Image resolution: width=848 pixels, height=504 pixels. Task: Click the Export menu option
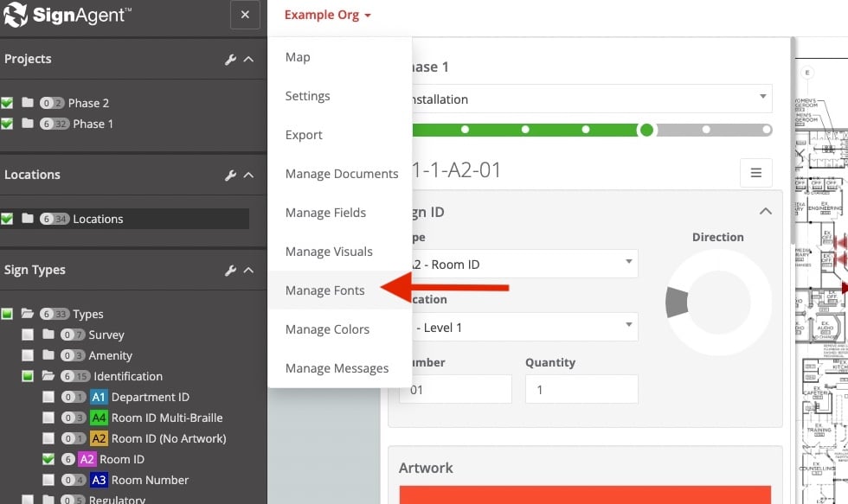[x=304, y=135]
